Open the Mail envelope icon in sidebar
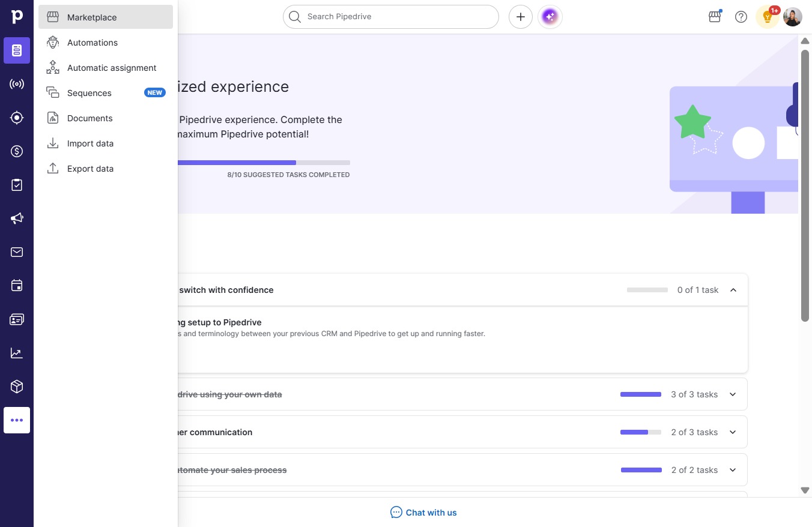The image size is (812, 527). pyautogui.click(x=17, y=252)
